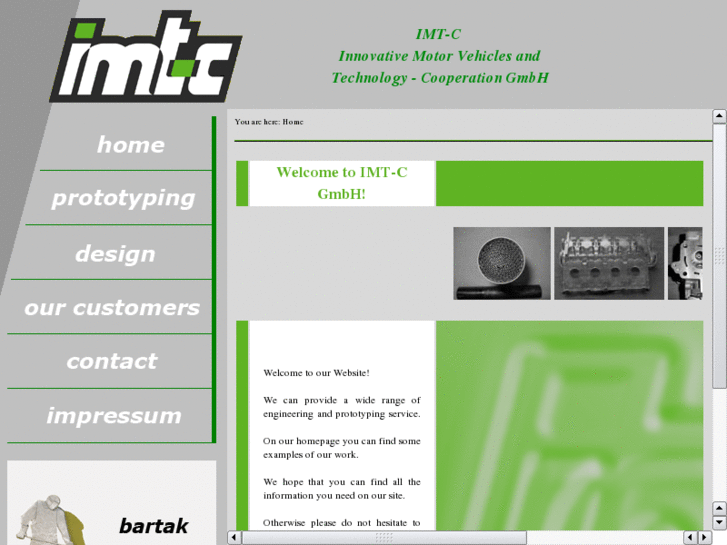727x545 pixels.
Task: Click the "Welcome to IMT-C GmbH!" heading
Action: coord(342,183)
